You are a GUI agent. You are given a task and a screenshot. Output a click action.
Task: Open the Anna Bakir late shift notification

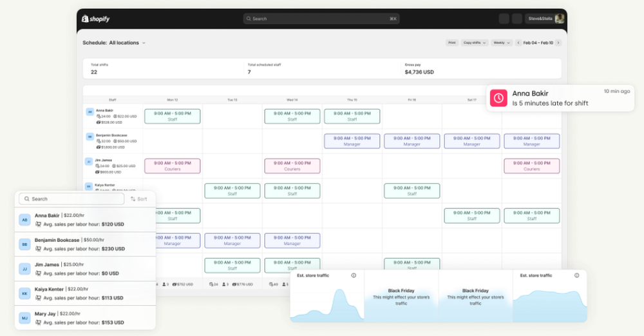(560, 98)
